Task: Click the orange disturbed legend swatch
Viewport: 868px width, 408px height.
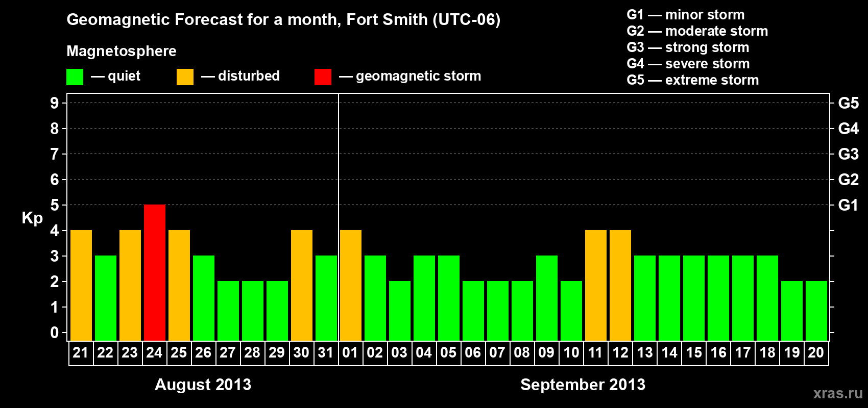Action: (x=185, y=77)
